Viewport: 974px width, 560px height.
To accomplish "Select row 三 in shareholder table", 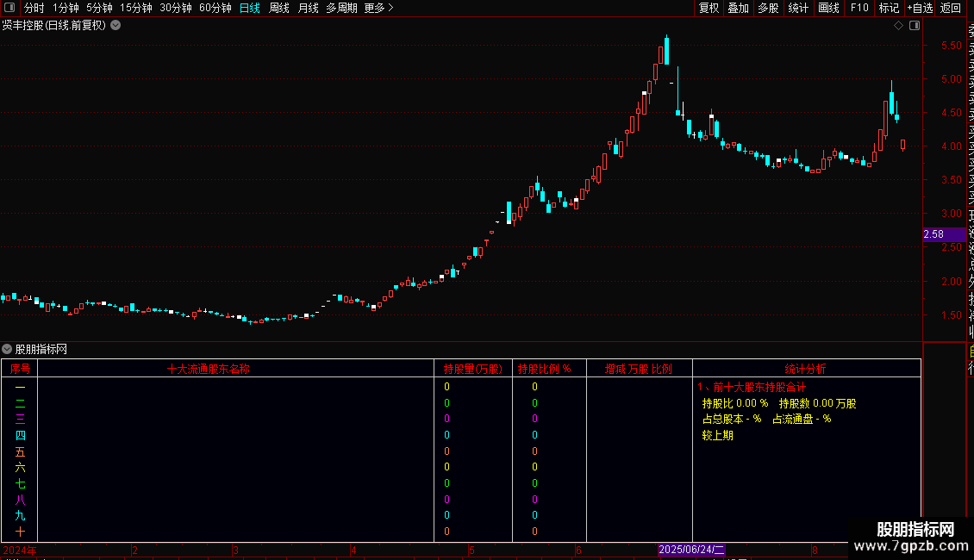I will click(x=20, y=419).
